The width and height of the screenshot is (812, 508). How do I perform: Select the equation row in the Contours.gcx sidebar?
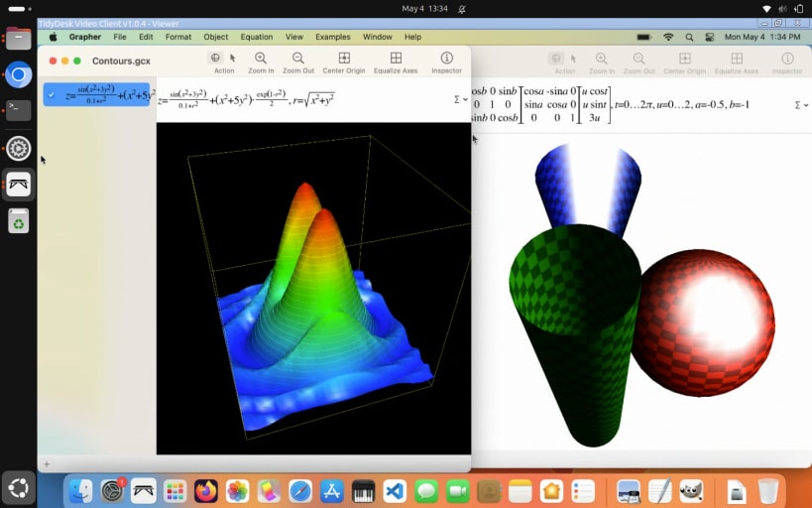[96, 95]
